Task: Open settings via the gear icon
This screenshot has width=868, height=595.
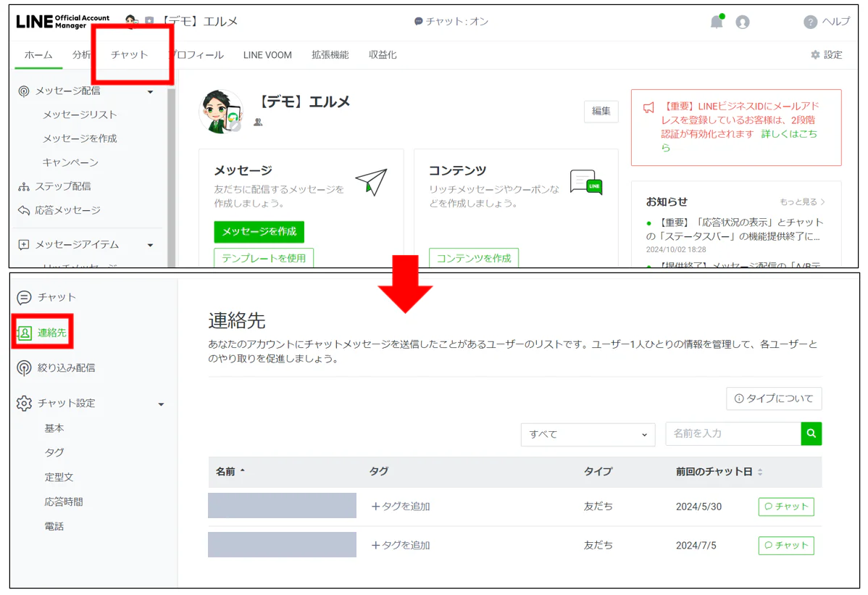Action: point(815,55)
